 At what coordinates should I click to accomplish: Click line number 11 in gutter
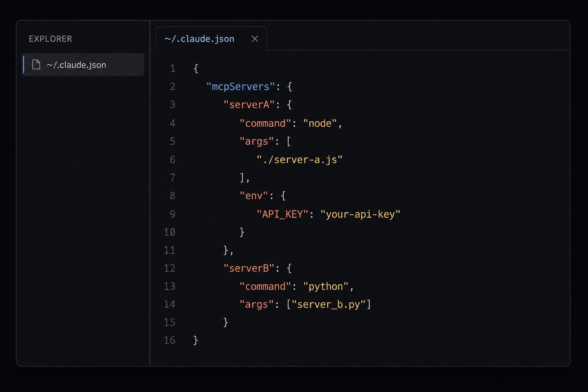170,250
